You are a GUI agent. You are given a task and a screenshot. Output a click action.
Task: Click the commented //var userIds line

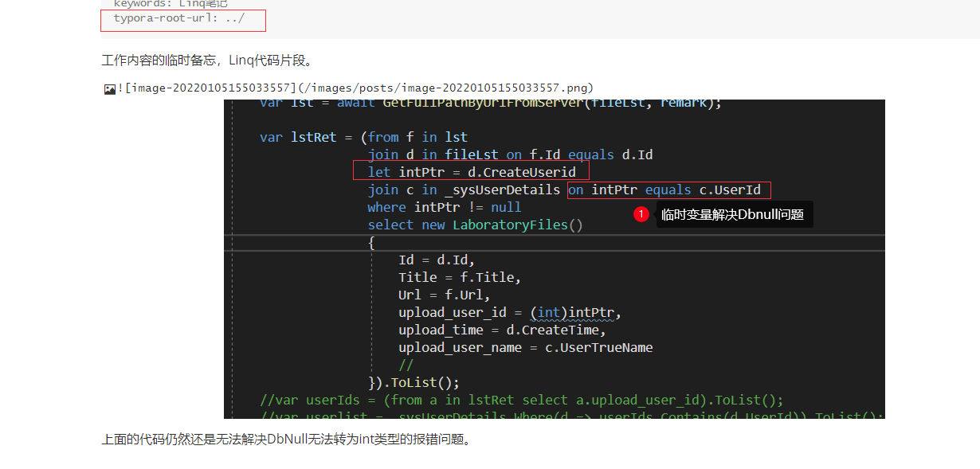[x=522, y=400]
